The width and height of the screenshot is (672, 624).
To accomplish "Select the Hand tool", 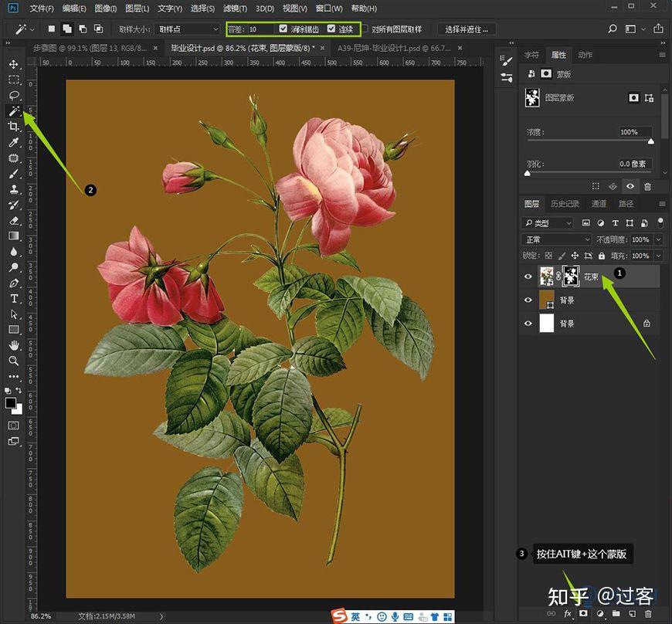I will [x=13, y=345].
